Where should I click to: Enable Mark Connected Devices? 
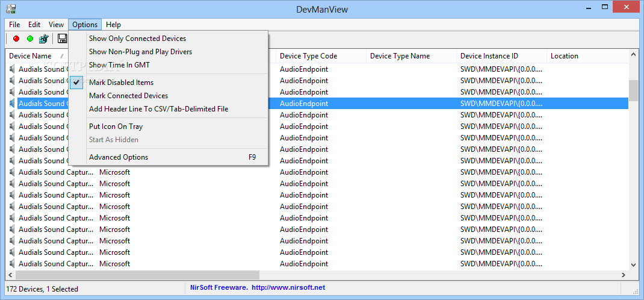169,96
